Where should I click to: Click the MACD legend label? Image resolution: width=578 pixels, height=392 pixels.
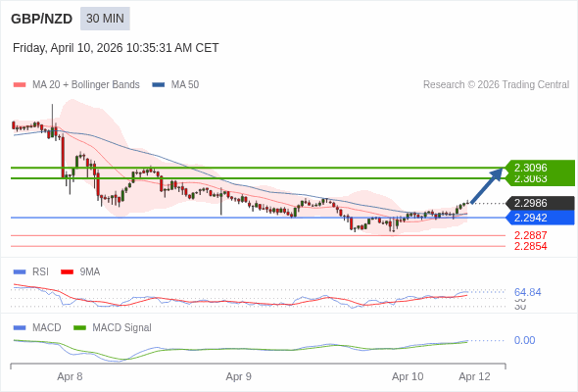[x=47, y=328]
